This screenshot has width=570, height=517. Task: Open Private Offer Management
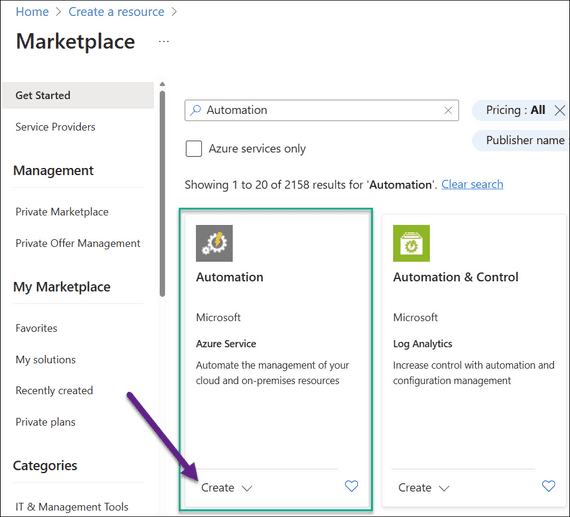77,243
